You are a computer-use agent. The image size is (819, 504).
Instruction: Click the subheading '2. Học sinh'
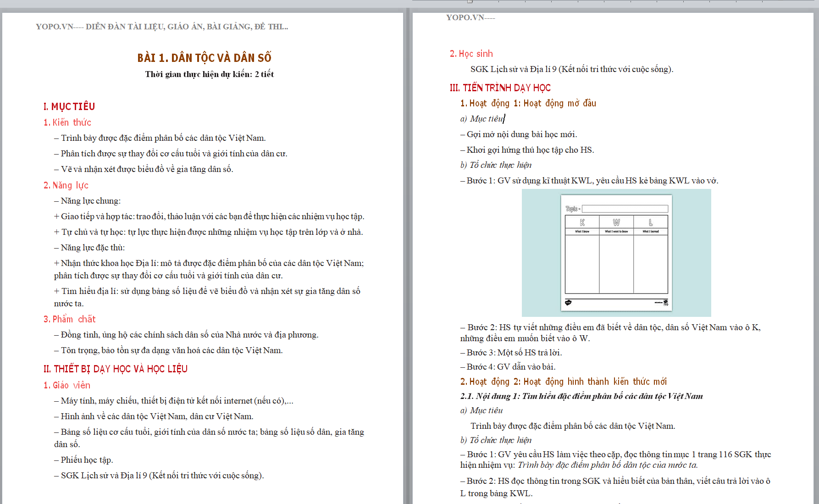tap(471, 54)
